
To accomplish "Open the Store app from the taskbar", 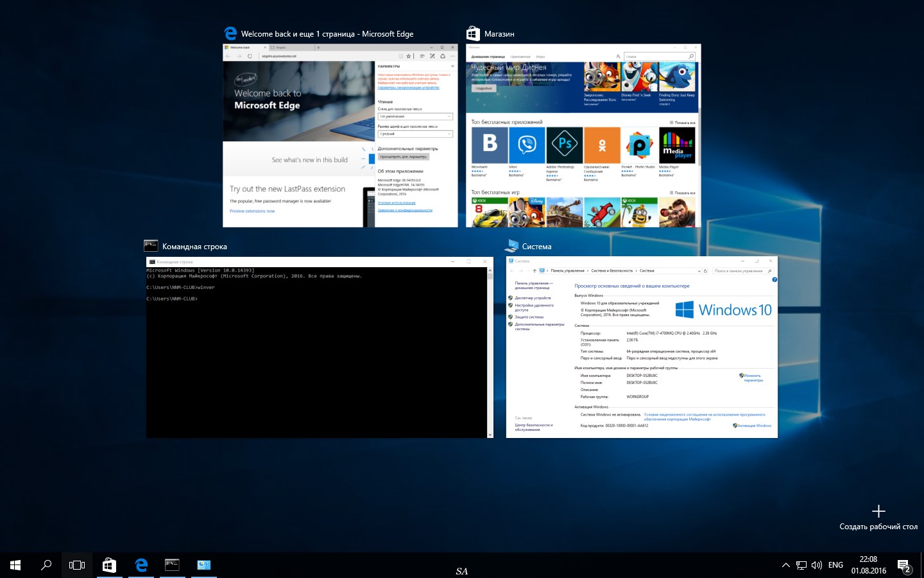I will pos(109,565).
